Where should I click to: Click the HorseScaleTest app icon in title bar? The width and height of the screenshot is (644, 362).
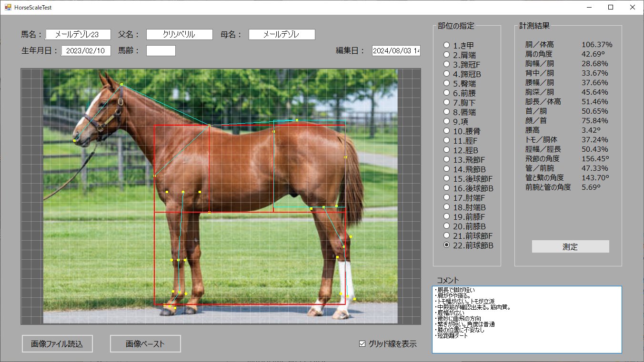click(x=8, y=8)
